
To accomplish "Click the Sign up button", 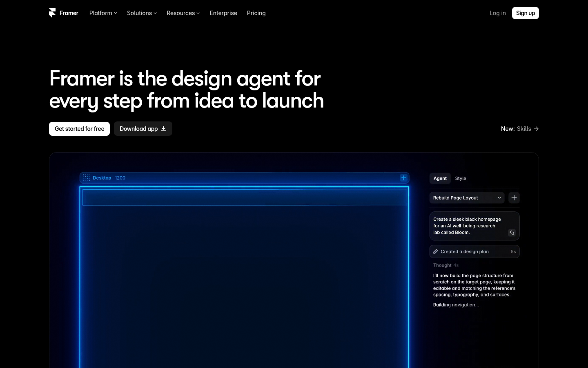I will 526,13.
